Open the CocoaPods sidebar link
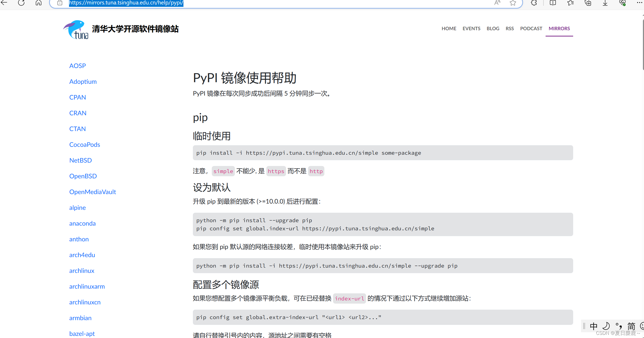Screen dimensions: 644x338 coord(85,144)
